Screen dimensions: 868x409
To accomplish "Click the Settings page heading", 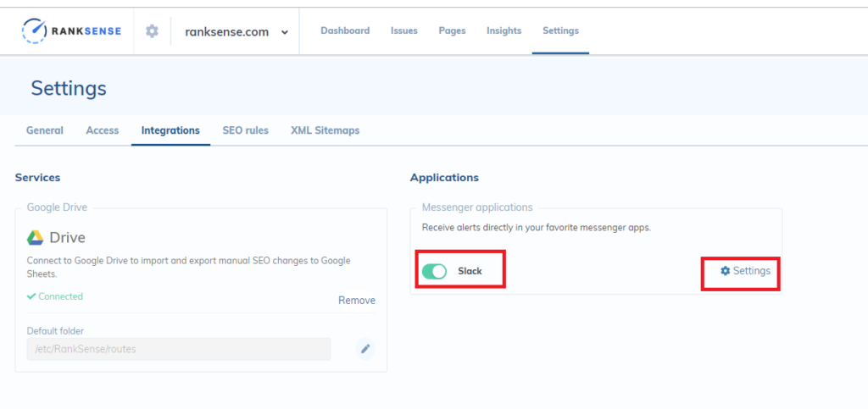I will pyautogui.click(x=69, y=88).
